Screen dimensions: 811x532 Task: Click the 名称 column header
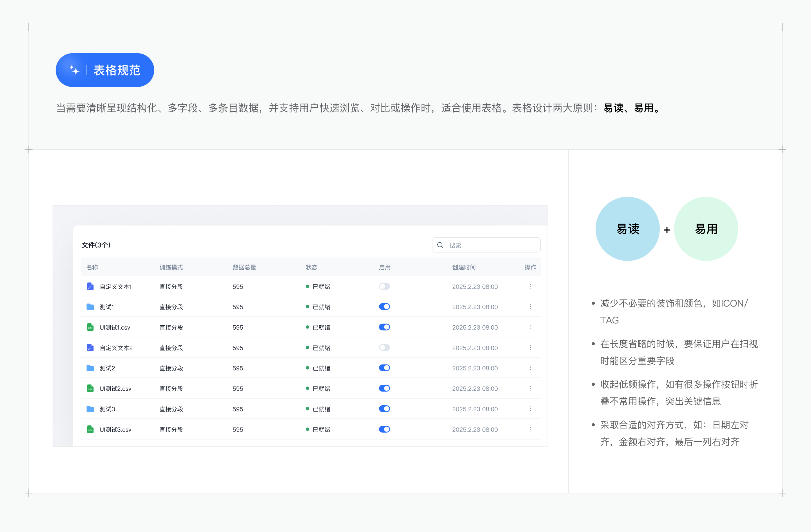[x=92, y=267]
